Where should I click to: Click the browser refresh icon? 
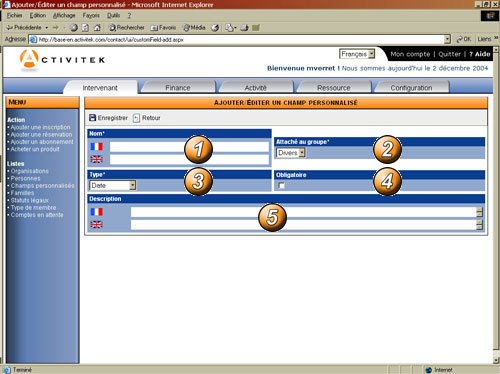[86, 28]
